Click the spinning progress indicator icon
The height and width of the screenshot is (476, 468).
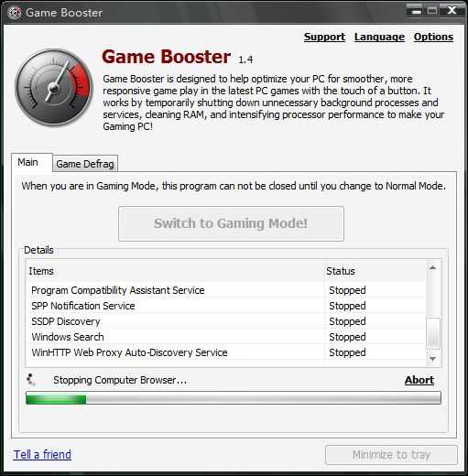31,380
